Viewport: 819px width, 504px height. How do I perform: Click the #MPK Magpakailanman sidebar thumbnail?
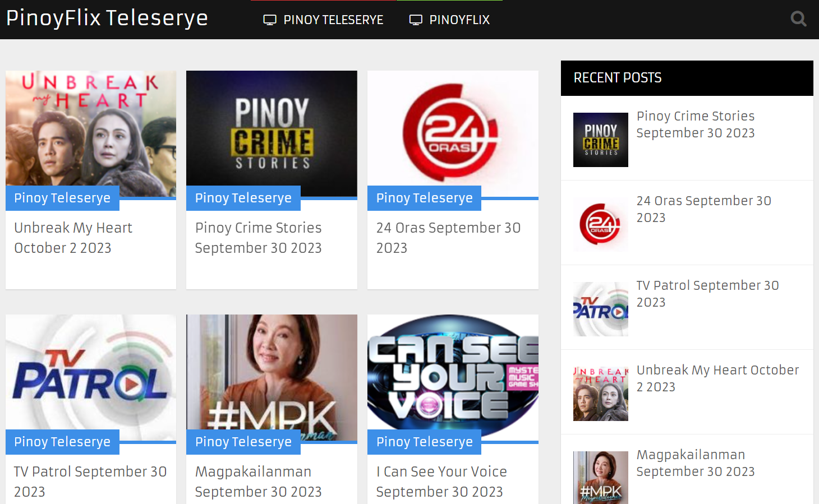[600, 477]
